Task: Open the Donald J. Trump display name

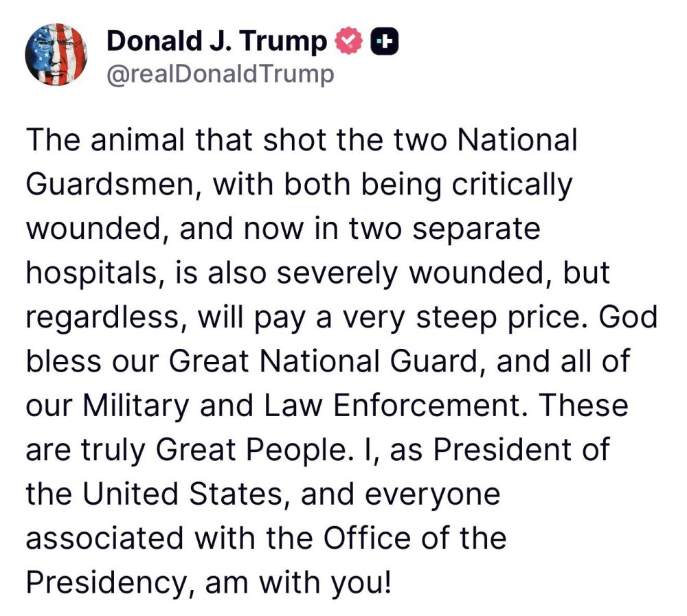Action: [217, 43]
